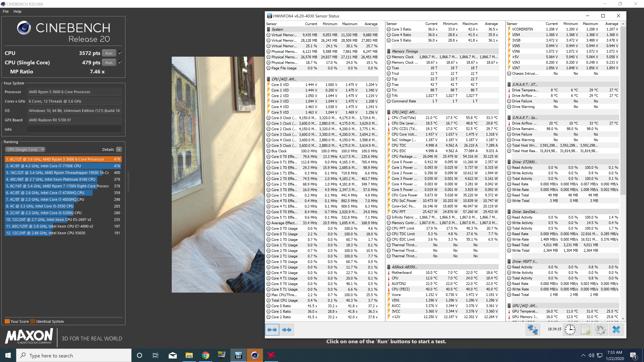Image resolution: width=644 pixels, height=362 pixels.
Task: Collapse the S.M.A.R.T.: ST... group
Action: (509, 84)
